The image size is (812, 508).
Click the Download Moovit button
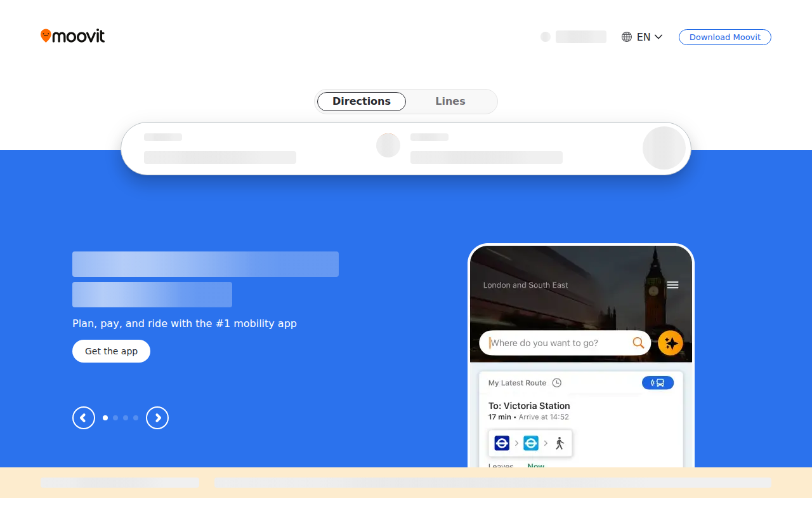(725, 37)
